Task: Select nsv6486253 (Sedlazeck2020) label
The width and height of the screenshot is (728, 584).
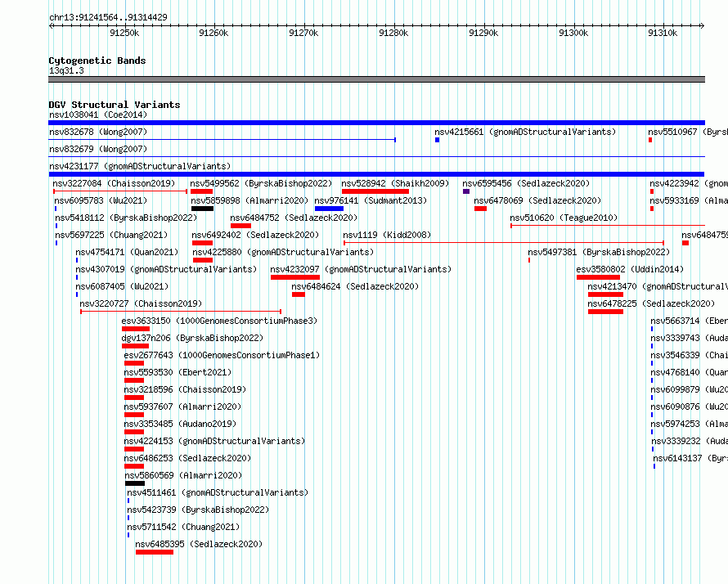Action: [187, 458]
